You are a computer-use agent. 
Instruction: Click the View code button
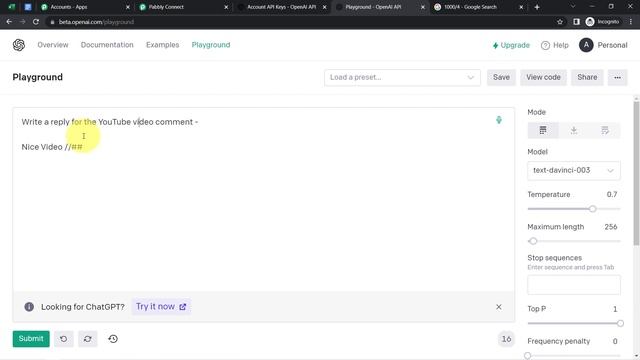[543, 78]
